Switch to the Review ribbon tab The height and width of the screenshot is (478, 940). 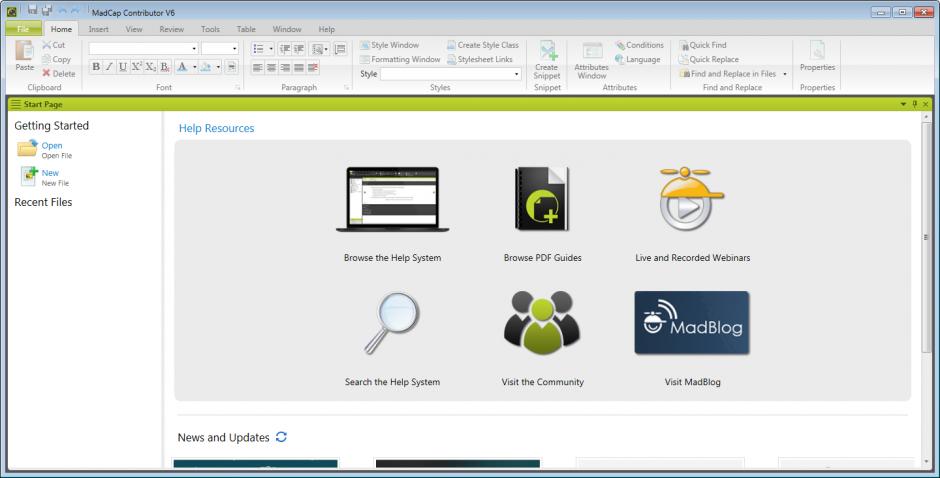click(x=171, y=29)
